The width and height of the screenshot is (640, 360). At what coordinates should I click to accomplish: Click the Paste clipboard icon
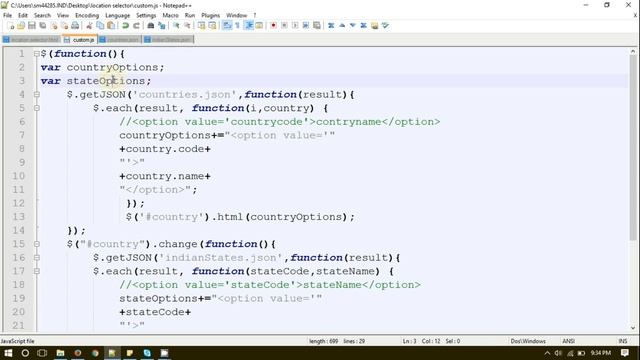tap(111, 26)
